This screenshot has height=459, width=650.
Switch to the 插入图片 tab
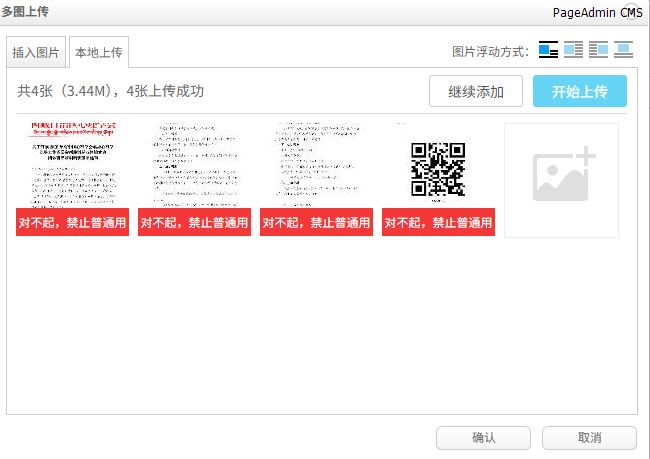pos(36,52)
